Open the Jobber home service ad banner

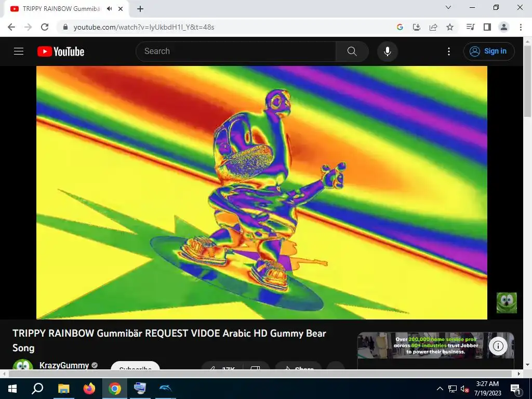point(436,345)
